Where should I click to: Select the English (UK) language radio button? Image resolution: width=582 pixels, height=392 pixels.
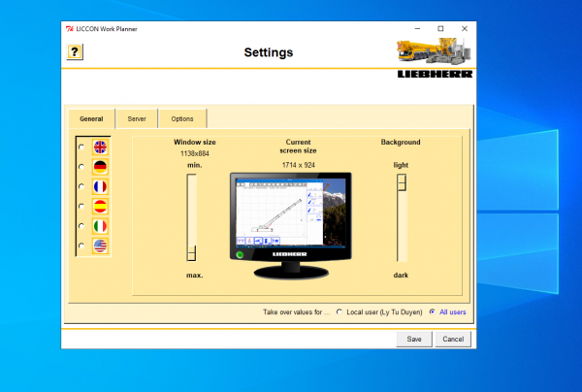point(81,147)
